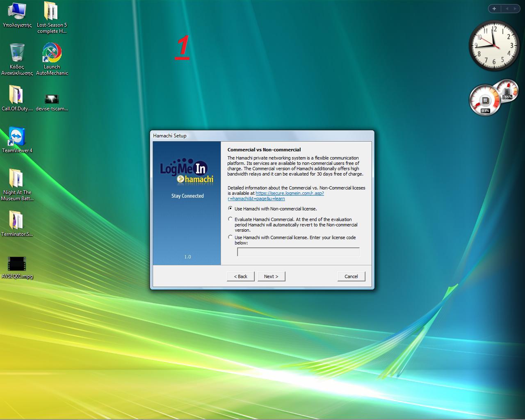
Task: Select Night At The Museum folder icon
Action: click(x=17, y=185)
